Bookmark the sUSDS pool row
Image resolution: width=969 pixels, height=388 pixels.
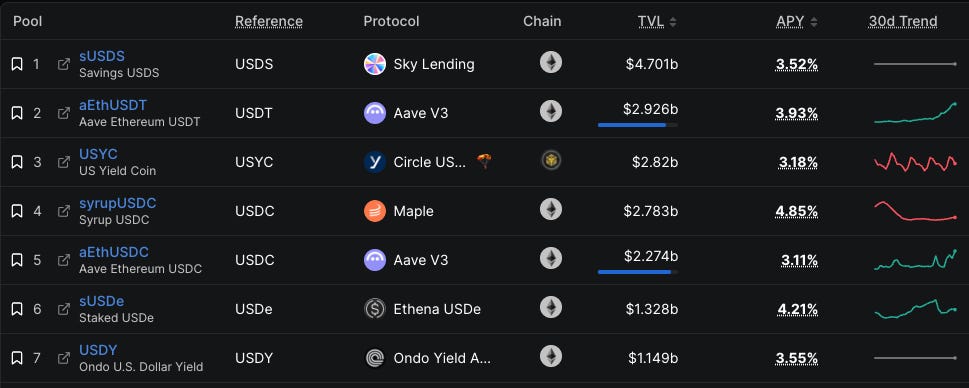(17, 64)
